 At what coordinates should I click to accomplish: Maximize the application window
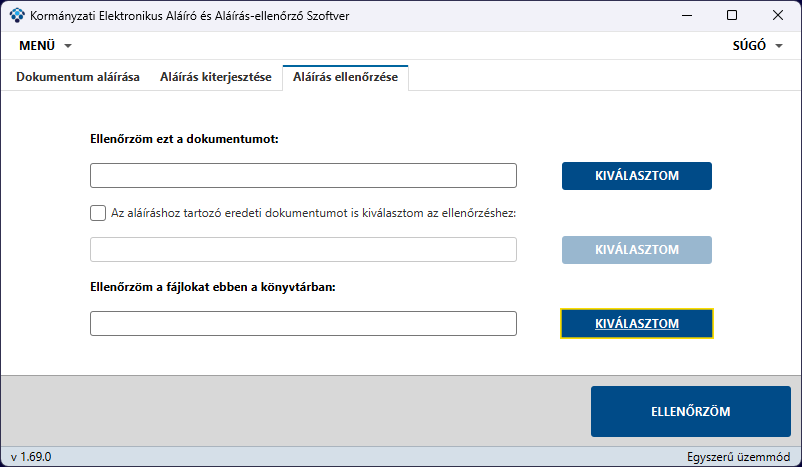(732, 15)
